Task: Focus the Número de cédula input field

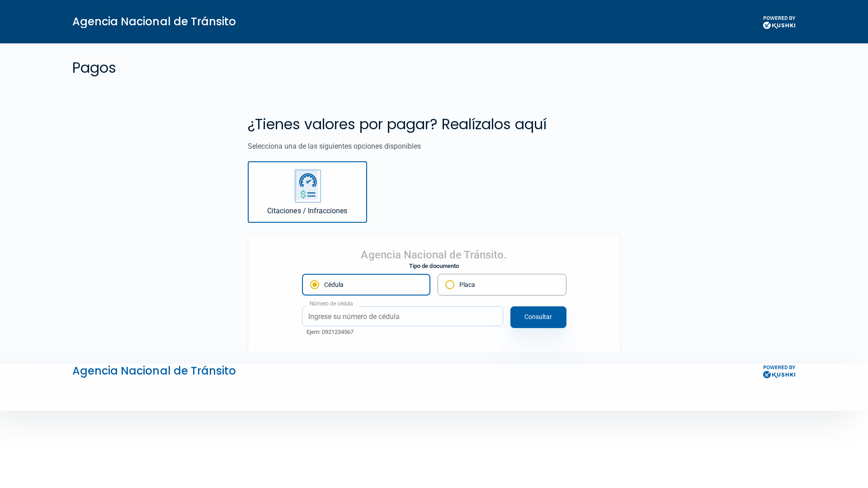Action: click(x=402, y=316)
